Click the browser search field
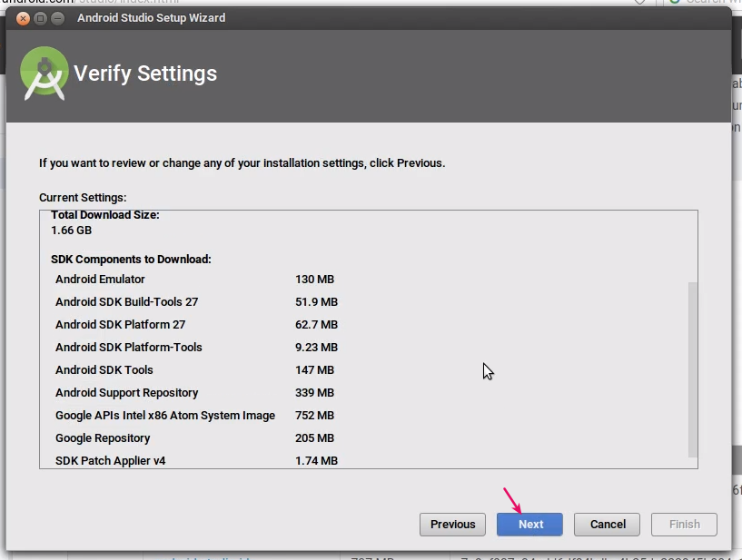This screenshot has height=560, width=742. (x=713, y=3)
